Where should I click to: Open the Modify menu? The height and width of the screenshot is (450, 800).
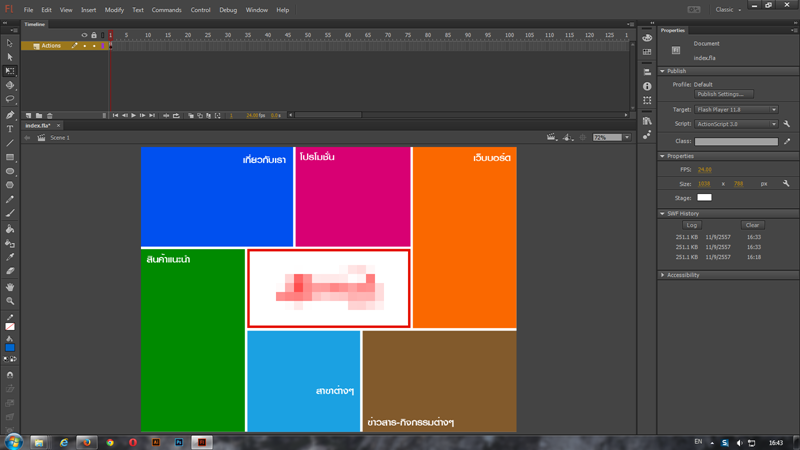click(114, 10)
